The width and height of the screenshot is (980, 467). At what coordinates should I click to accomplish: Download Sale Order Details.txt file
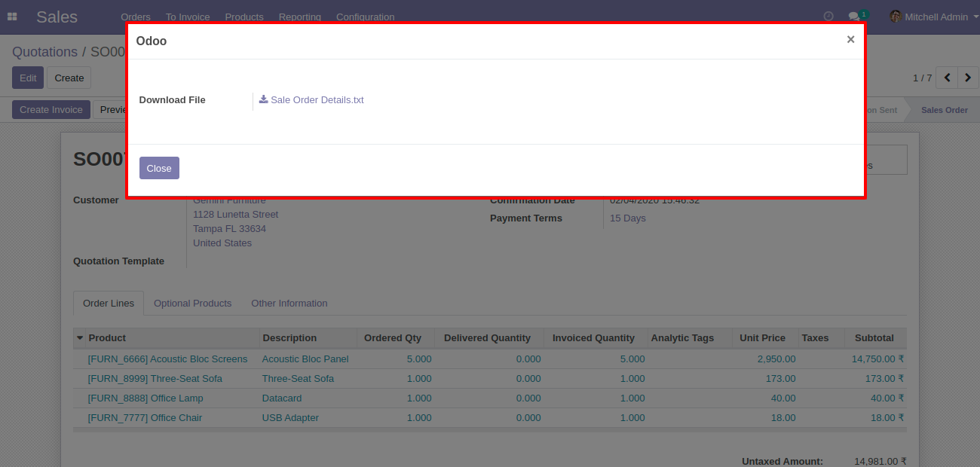pos(311,99)
